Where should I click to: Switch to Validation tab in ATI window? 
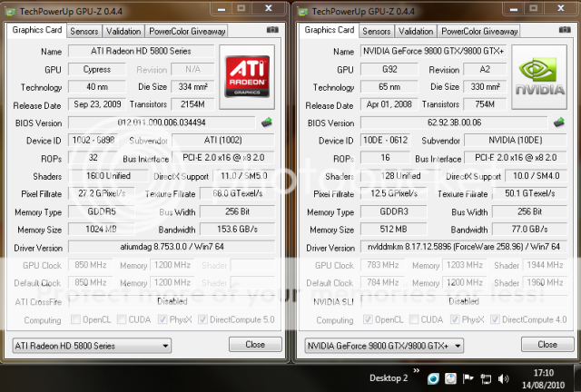pos(123,32)
